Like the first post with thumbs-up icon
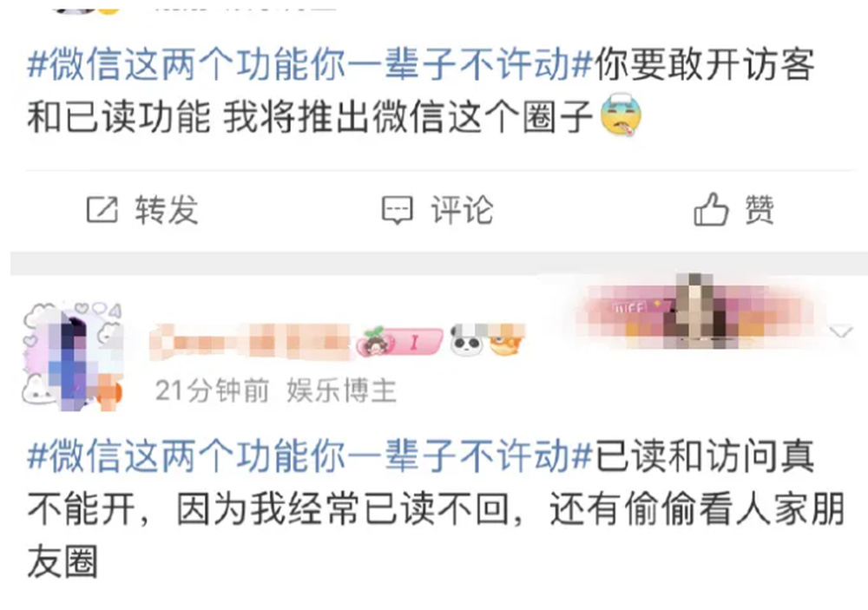 click(711, 209)
